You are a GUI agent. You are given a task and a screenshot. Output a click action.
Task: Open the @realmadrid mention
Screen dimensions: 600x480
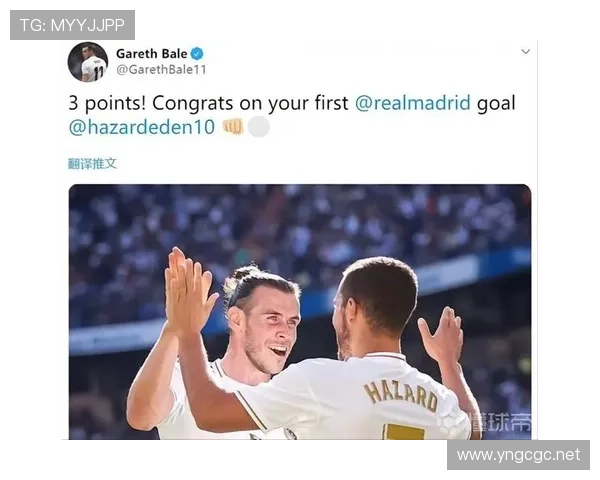(413, 103)
